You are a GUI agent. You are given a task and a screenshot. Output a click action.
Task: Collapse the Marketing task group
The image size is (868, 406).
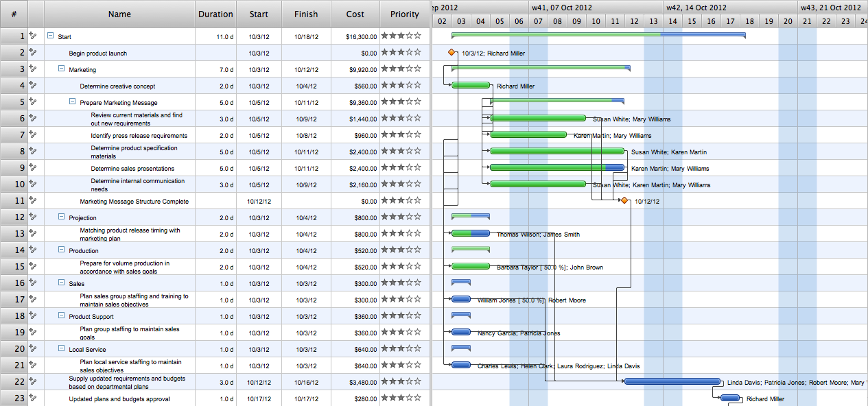pyautogui.click(x=62, y=69)
